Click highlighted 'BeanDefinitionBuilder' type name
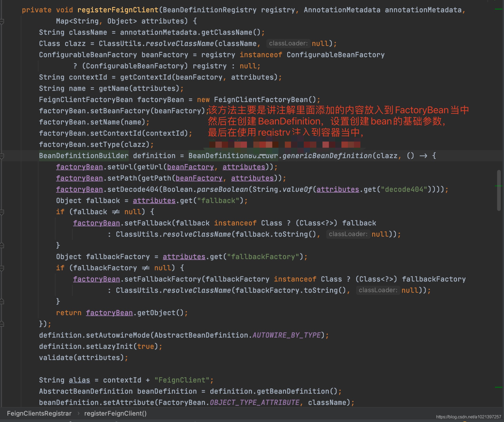The height and width of the screenshot is (422, 504). point(84,156)
